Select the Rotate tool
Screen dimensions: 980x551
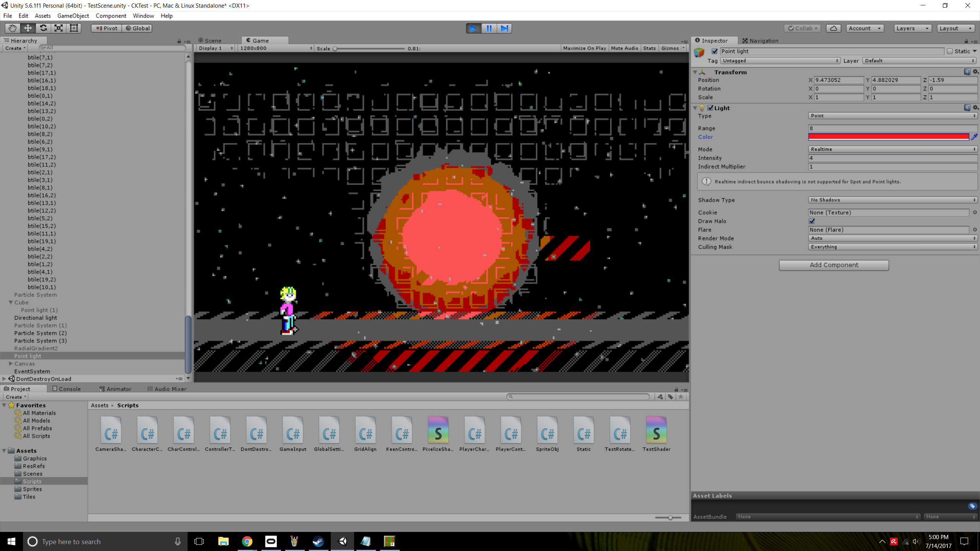coord(43,28)
